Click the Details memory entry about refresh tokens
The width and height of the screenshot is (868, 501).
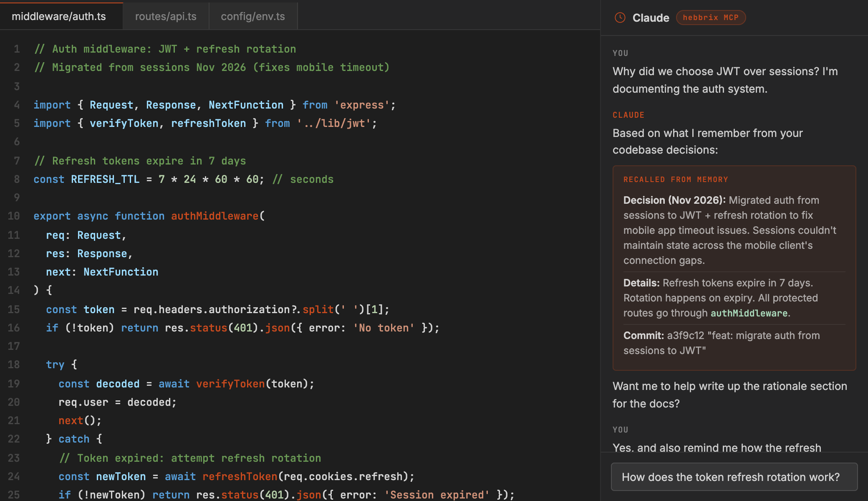[x=734, y=298]
